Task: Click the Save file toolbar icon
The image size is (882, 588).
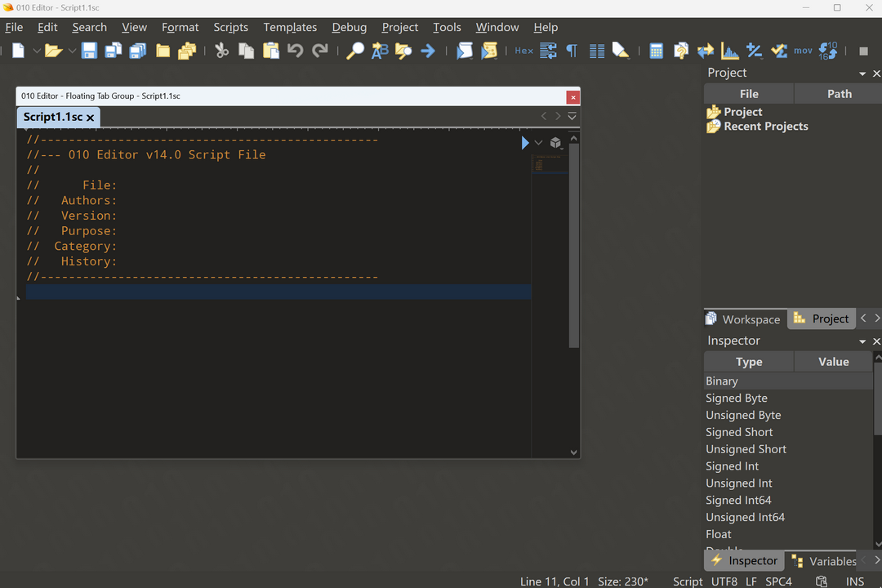Action: coord(89,51)
